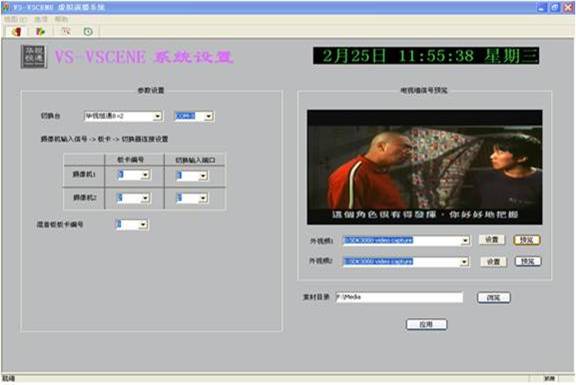Expand the external video 1 capture device dropdown
This screenshot has width=576, height=385.
(465, 241)
